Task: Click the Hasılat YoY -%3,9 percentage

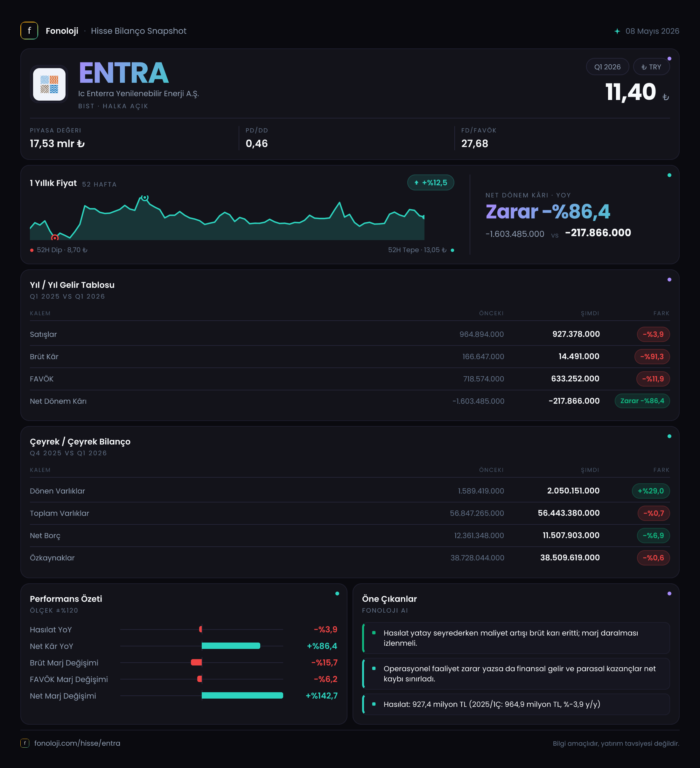Action: coord(325,629)
